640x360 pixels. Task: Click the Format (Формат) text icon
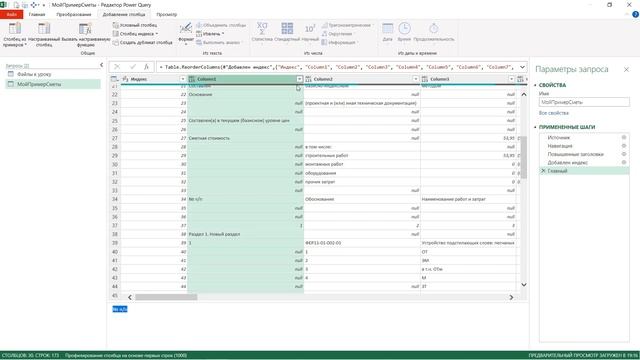coord(186,28)
